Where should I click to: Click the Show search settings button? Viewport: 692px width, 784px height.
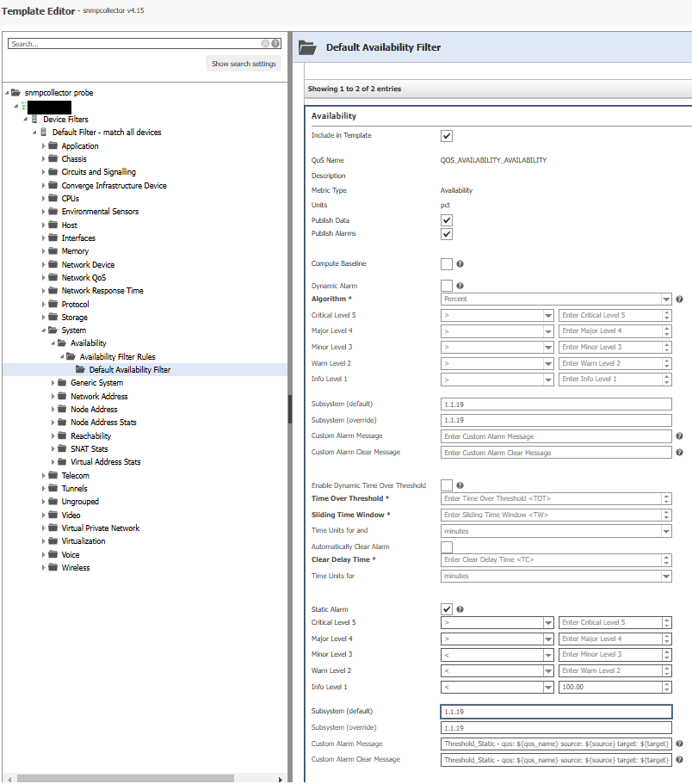(x=244, y=64)
